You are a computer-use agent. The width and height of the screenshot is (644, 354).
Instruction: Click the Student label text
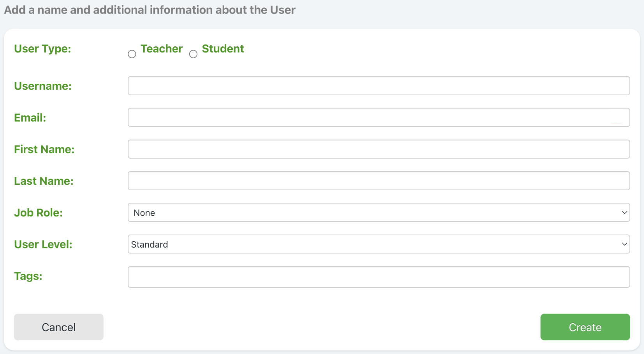223,49
